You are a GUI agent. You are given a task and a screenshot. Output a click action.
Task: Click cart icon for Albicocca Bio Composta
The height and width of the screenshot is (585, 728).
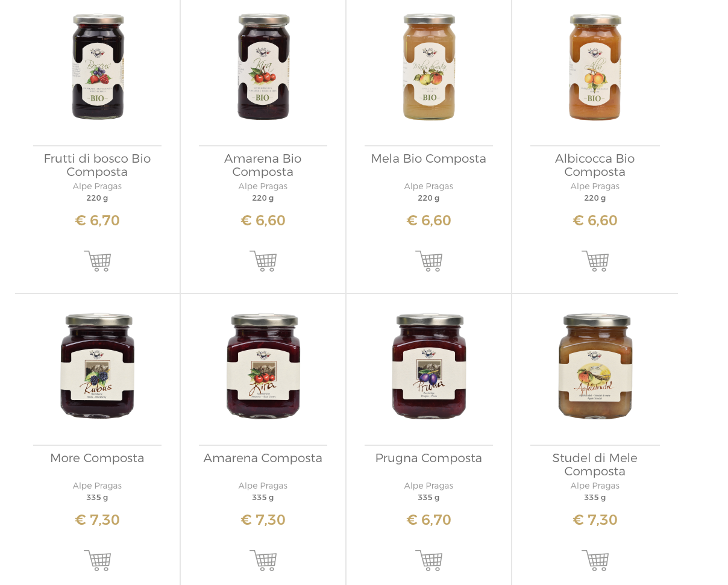coord(595,261)
